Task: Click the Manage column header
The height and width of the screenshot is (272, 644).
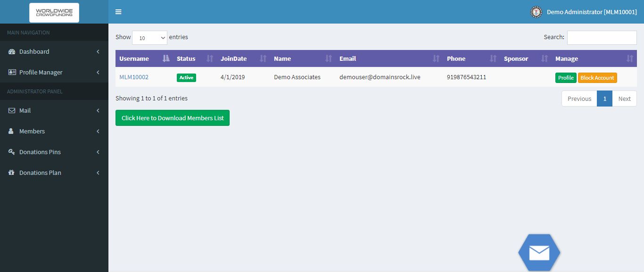Action: (x=594, y=58)
